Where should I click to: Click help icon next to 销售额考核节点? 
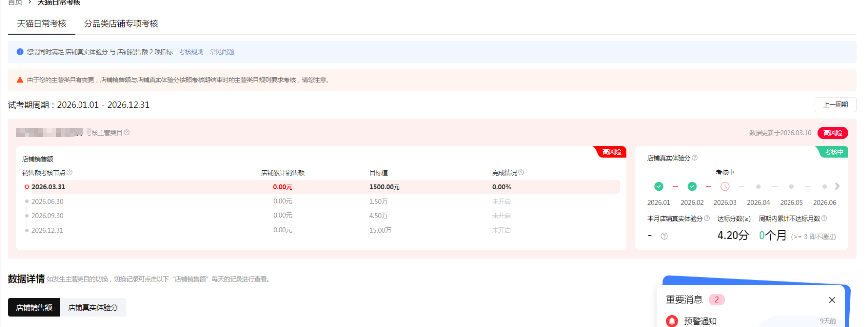[70, 172]
